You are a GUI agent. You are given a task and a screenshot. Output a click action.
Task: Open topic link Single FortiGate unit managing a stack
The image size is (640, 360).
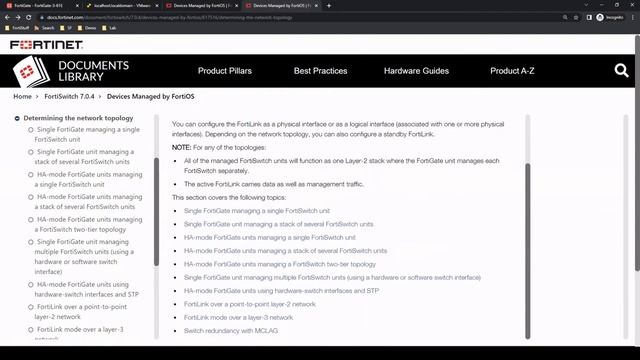pos(278,224)
